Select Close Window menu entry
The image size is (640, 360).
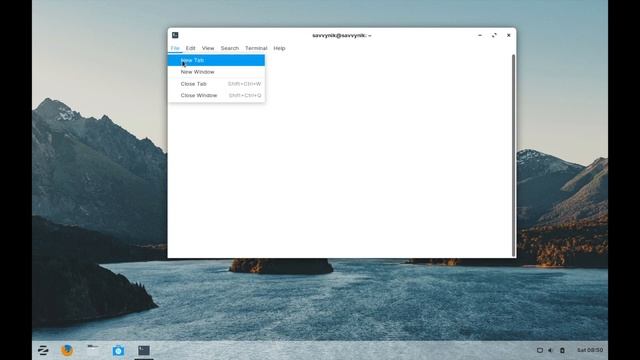216,95
